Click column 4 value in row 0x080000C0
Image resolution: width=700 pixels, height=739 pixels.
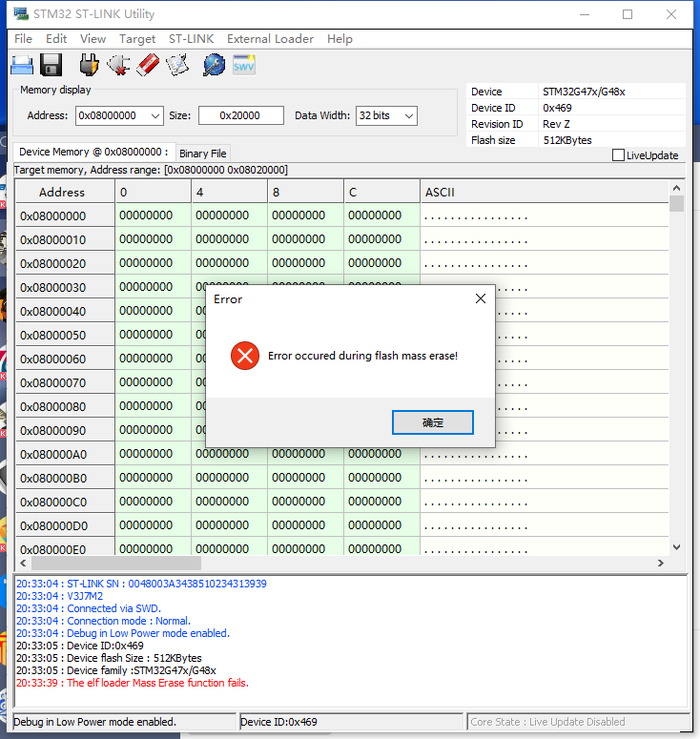(x=229, y=502)
